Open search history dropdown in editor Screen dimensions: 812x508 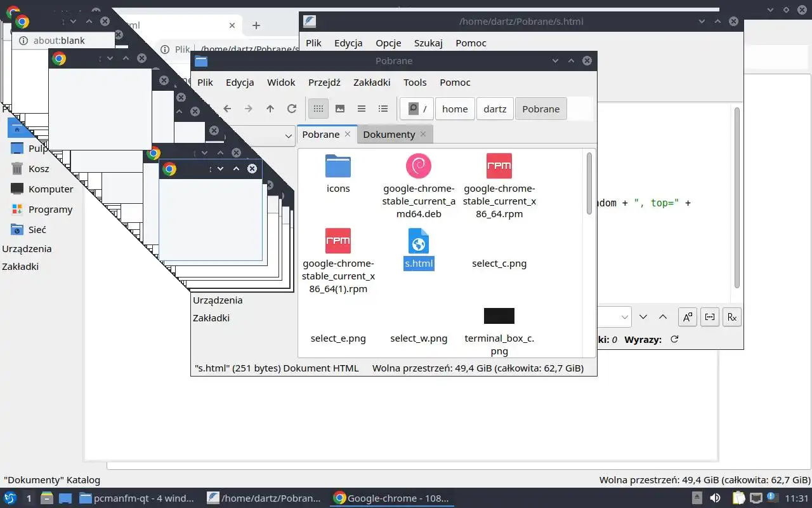(x=624, y=317)
